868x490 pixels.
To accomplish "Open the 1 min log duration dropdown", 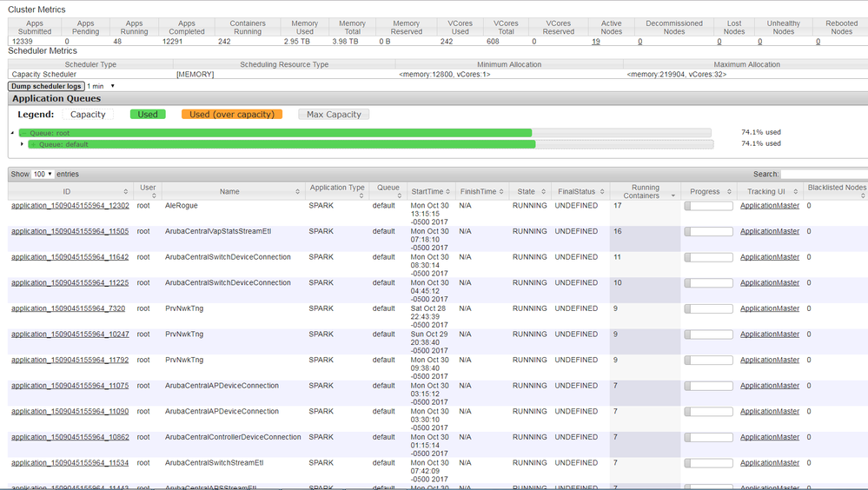I will (101, 86).
